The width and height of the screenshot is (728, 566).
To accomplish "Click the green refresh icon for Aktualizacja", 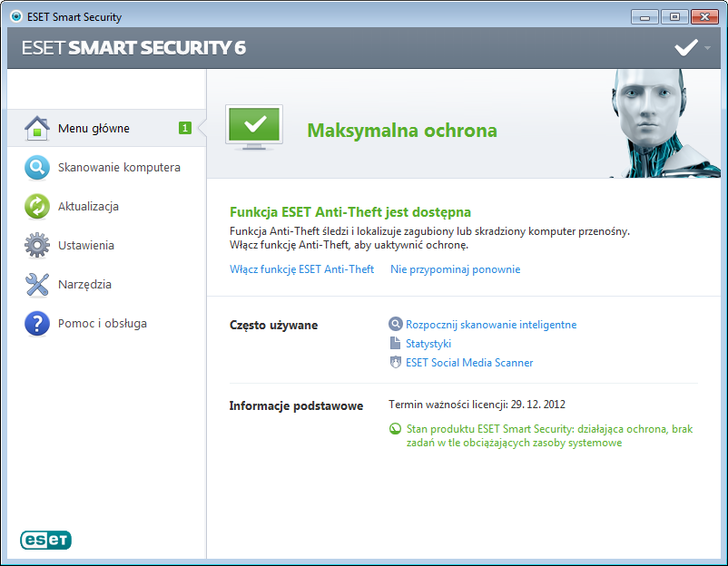I will (37, 207).
